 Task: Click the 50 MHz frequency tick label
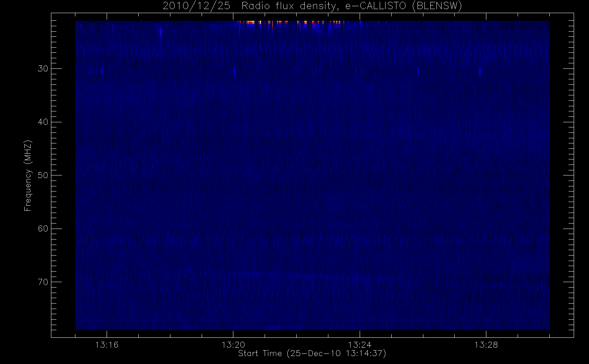(x=43, y=175)
